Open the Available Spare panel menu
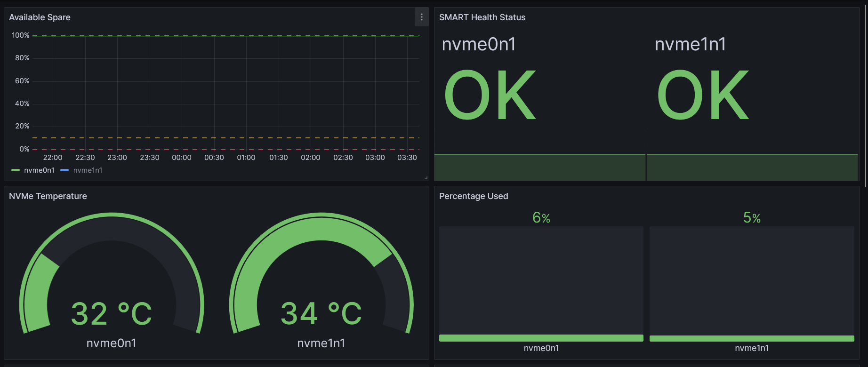The width and height of the screenshot is (868, 367). coord(421,17)
